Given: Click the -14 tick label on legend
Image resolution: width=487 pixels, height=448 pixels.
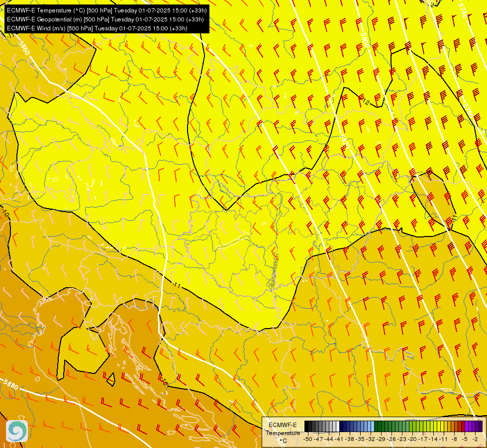Looking at the screenshot, I should click(x=434, y=440).
